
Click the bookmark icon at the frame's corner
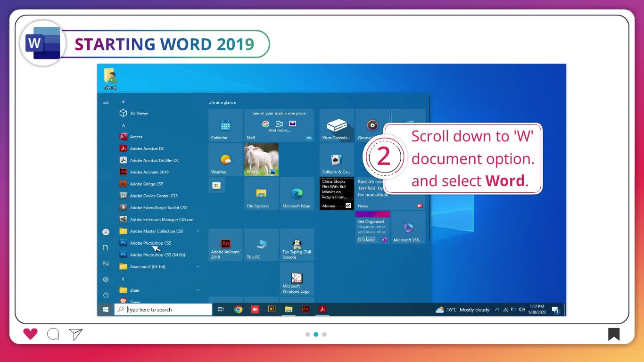click(x=613, y=334)
